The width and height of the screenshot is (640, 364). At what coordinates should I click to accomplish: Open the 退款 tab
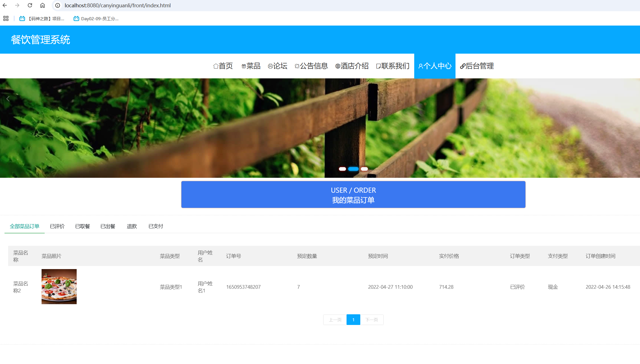(132, 226)
